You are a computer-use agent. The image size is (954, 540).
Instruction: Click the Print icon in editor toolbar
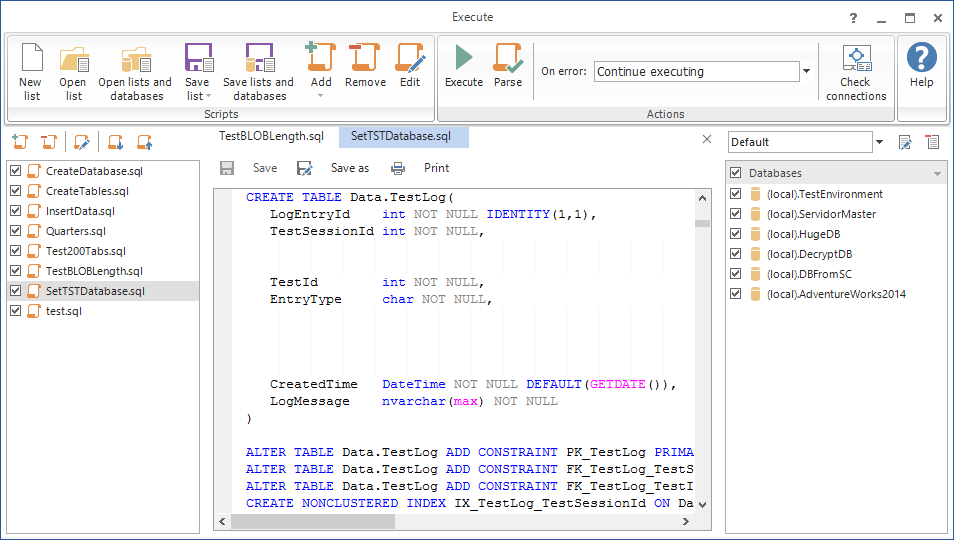398,168
